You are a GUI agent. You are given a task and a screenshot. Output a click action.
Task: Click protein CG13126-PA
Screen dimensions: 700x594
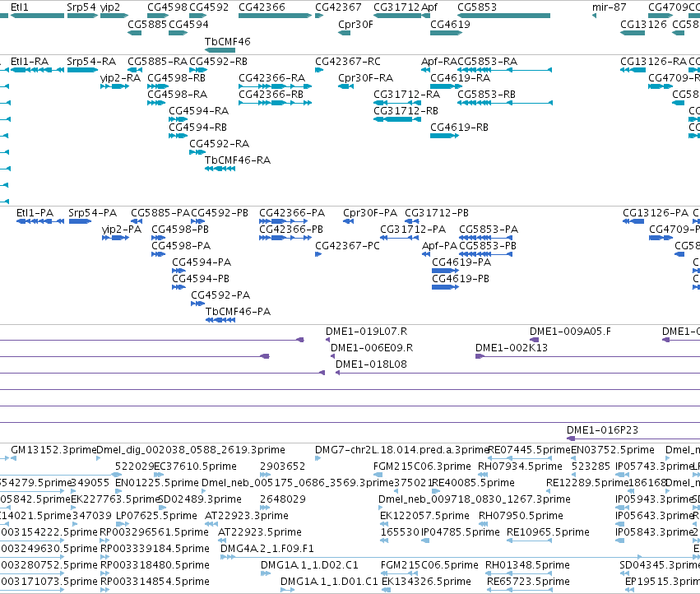pos(633,221)
